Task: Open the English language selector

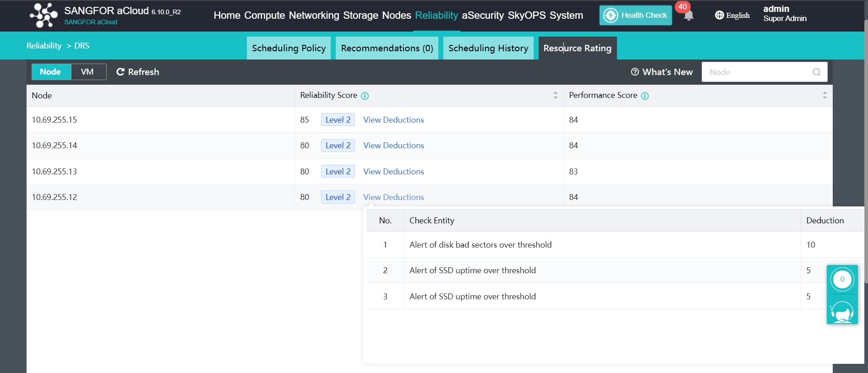Action: 732,15
